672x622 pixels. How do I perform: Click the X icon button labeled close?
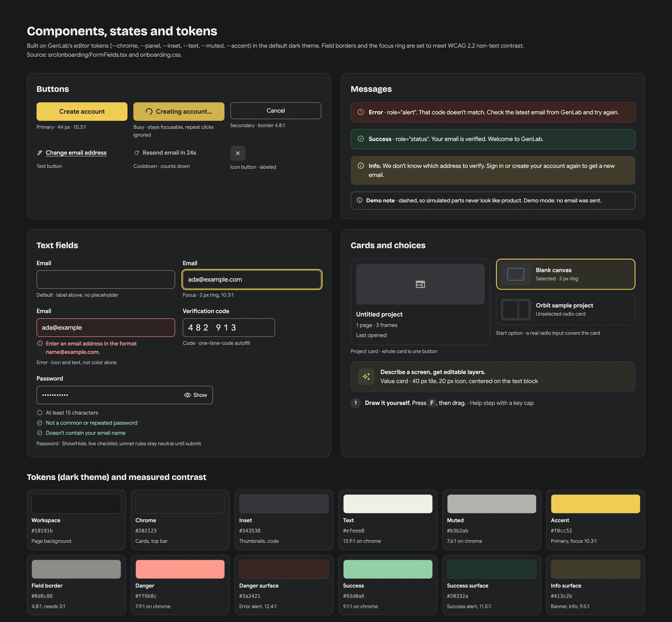[238, 153]
